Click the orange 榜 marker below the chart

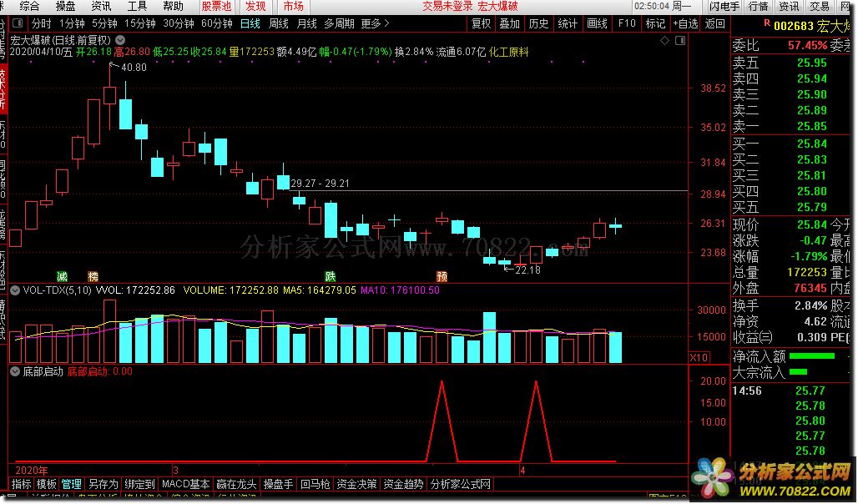tap(93, 276)
